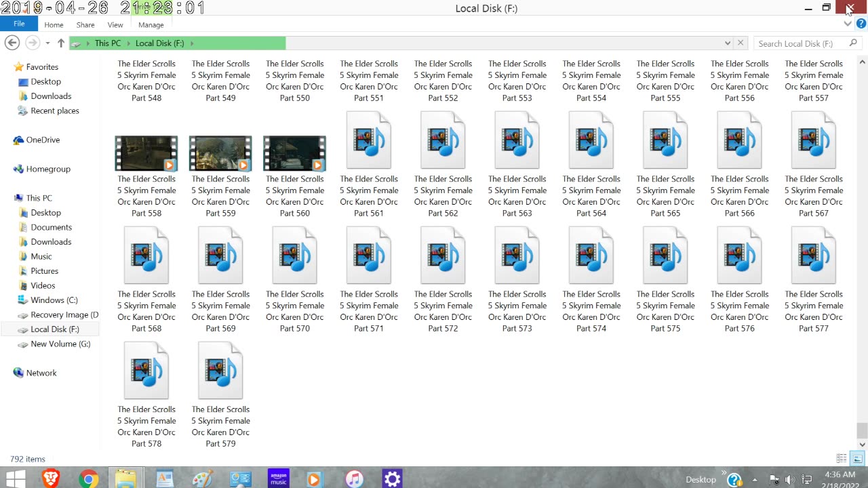Open the View ribbon tab

coord(115,24)
